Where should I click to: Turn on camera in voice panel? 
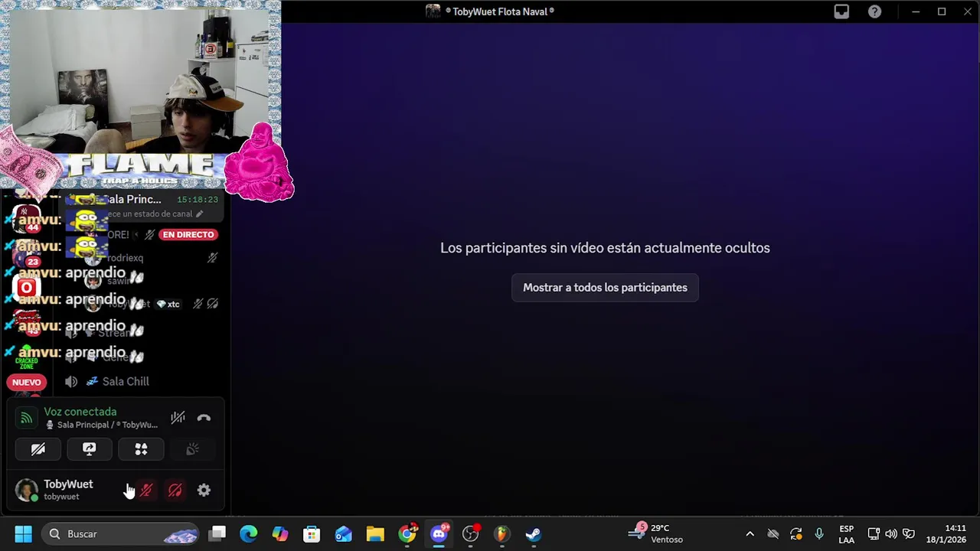coord(38,449)
